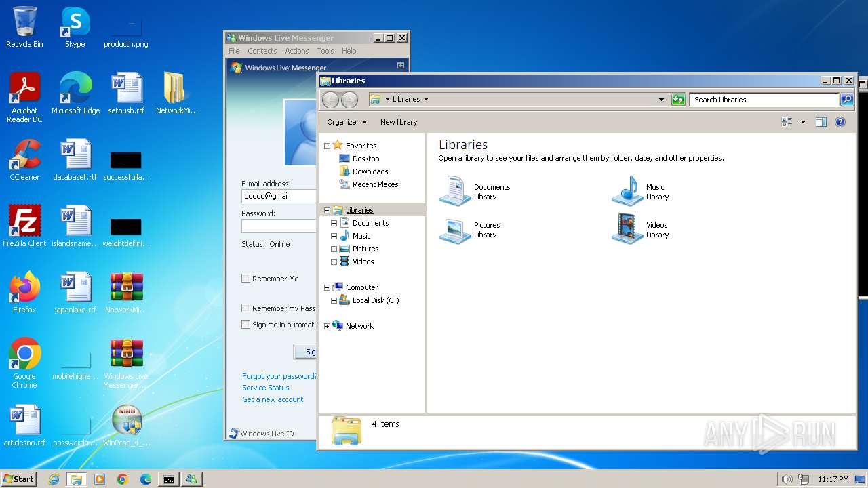This screenshot has height=488, width=868.
Task: Expand the Network tree node
Action: pos(327,326)
